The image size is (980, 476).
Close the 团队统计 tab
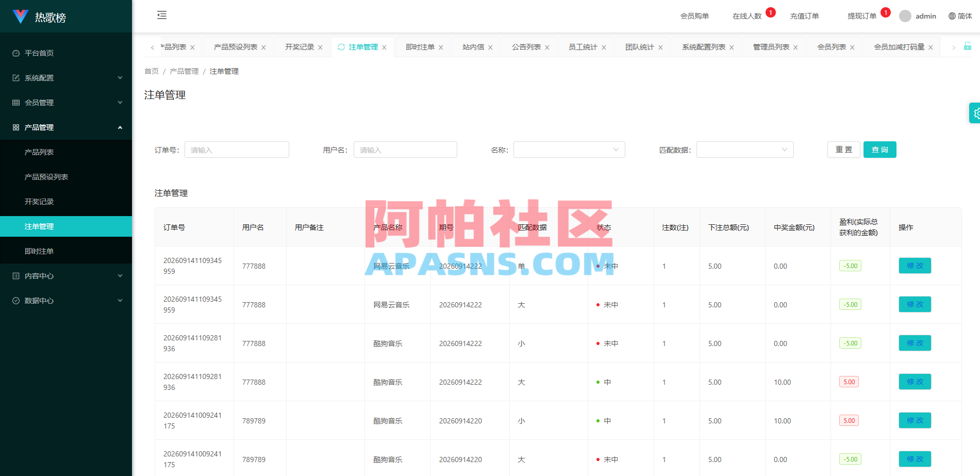pyautogui.click(x=660, y=47)
